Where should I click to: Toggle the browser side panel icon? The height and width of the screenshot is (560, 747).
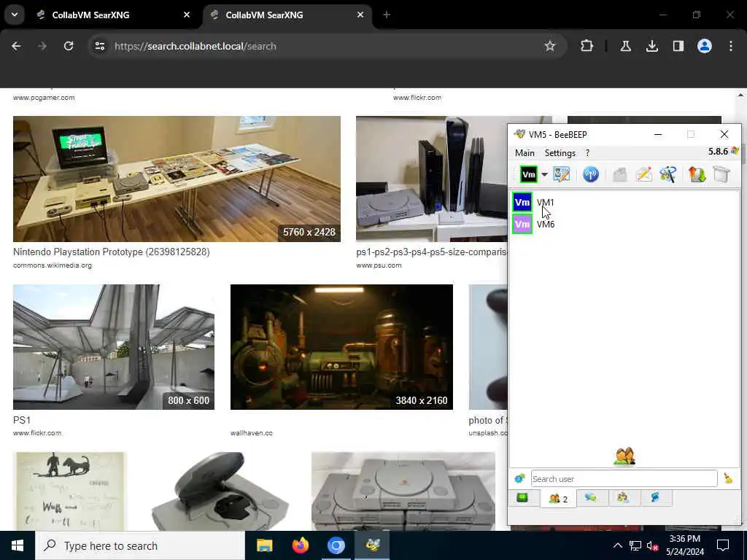pos(678,46)
